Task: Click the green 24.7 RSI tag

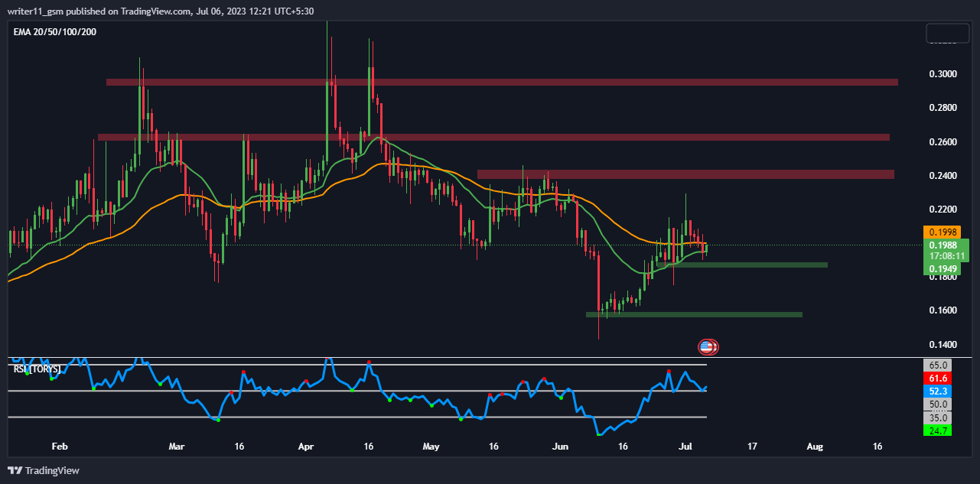Action: point(939,430)
